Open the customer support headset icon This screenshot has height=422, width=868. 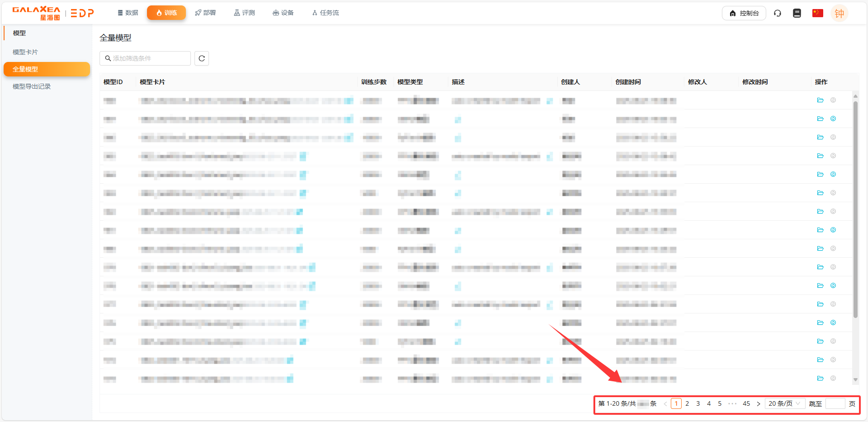[778, 13]
